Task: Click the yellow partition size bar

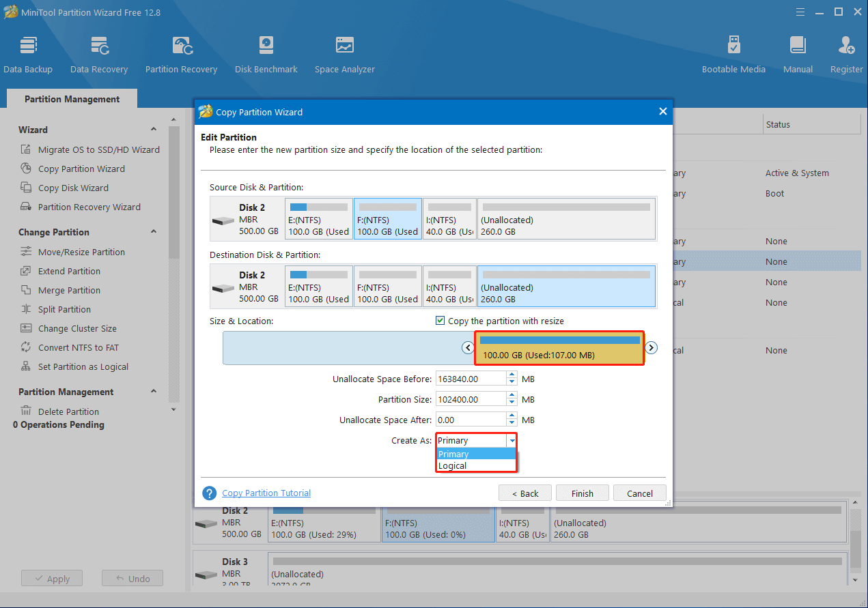Action: click(559, 349)
